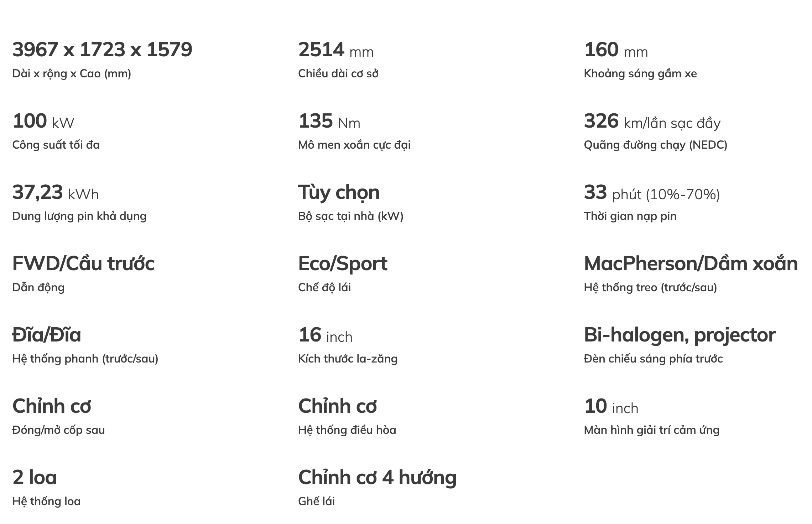Click the Eco/Sport driving mode text

[343, 264]
